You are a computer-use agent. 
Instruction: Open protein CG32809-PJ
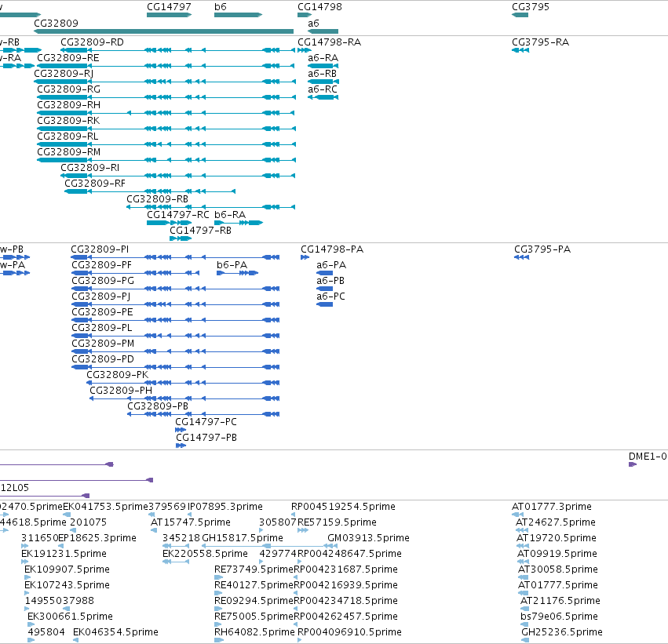[175, 304]
